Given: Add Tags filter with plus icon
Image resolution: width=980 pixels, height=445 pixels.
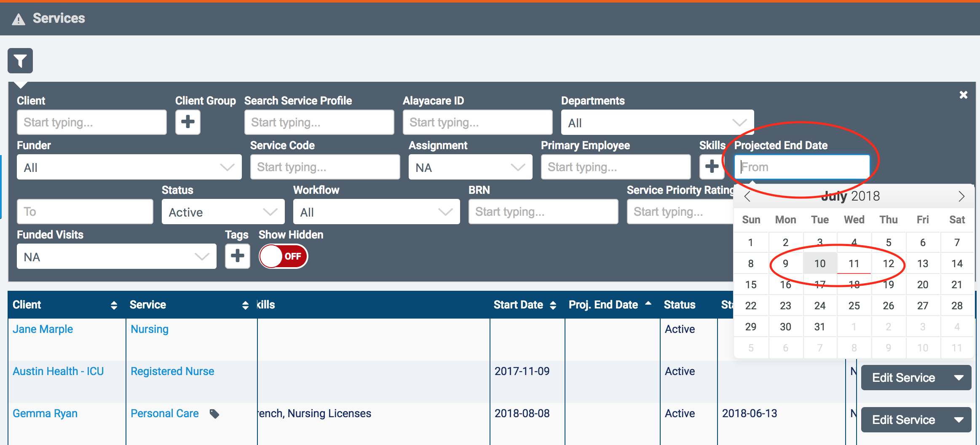Looking at the screenshot, I should 237,256.
